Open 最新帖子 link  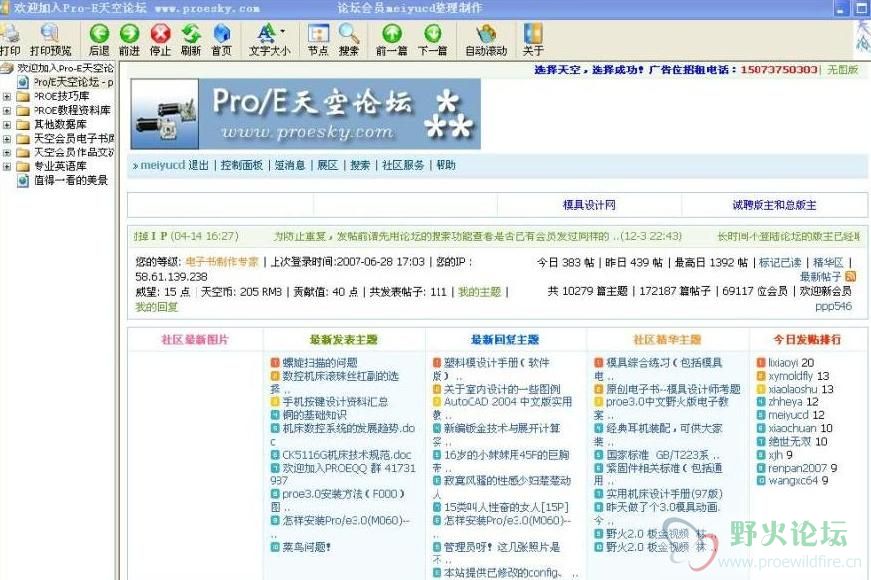[x=820, y=276]
